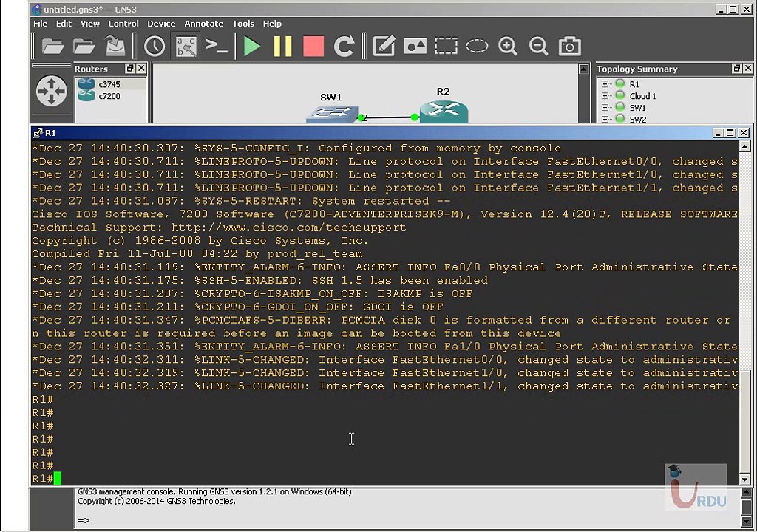Screen dimensions: 757x532
Task: Close the Topology Summary panel
Action: (748, 69)
